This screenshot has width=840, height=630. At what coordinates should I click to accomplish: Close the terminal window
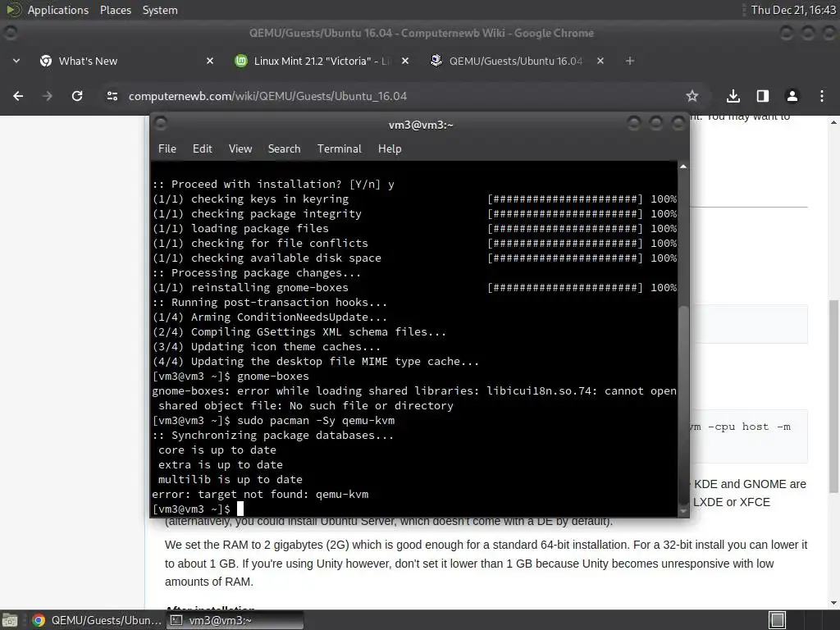[678, 124]
